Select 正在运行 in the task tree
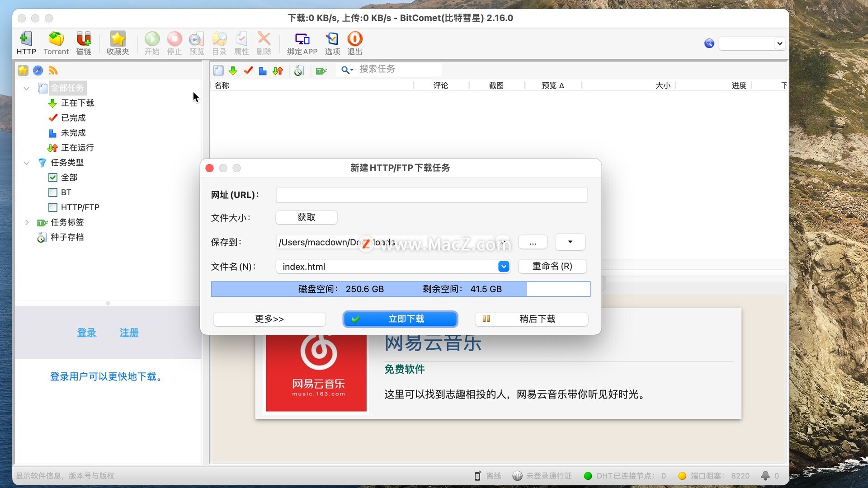This screenshot has height=488, width=868. 77,148
